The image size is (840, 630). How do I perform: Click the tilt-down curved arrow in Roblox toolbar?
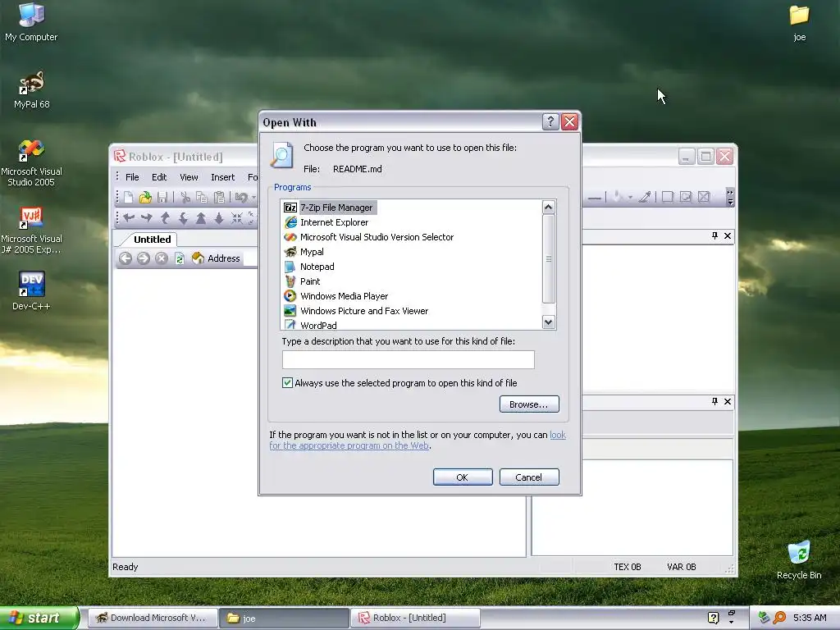[183, 218]
